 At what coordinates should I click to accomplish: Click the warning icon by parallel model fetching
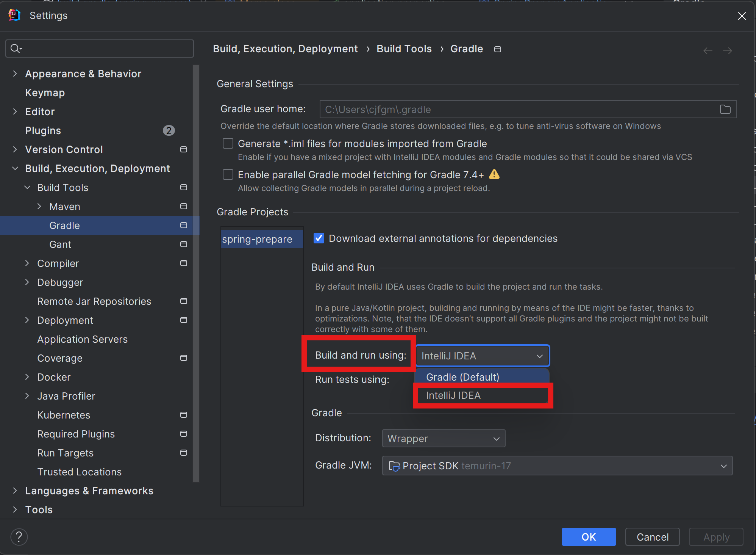pos(494,174)
